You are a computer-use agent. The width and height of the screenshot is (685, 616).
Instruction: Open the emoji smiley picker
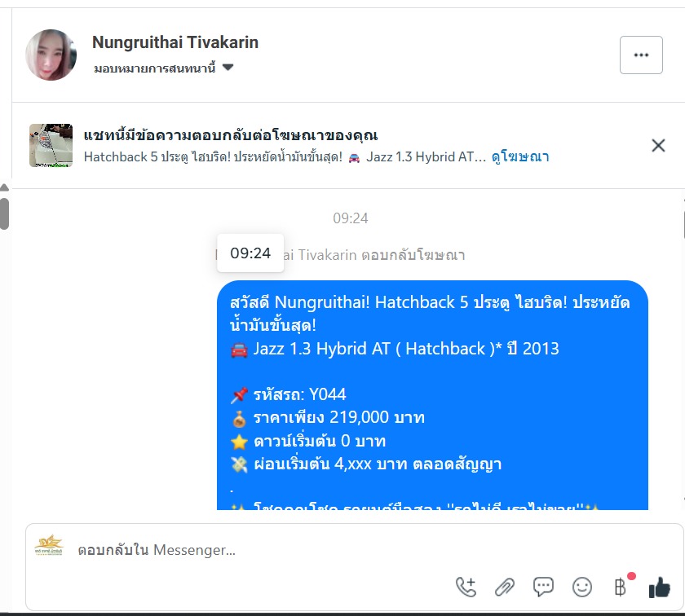[x=582, y=587]
